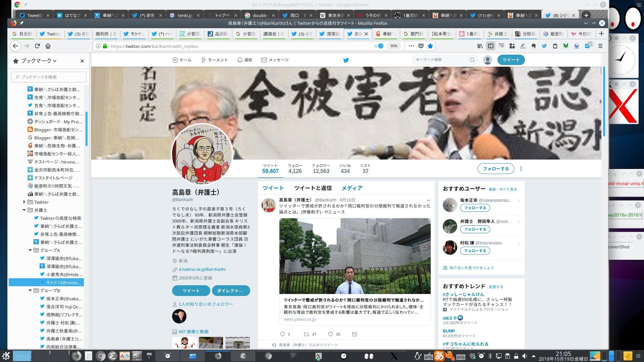Show site information icon in URL bar
The height and width of the screenshot is (362, 644).
coord(98,46)
